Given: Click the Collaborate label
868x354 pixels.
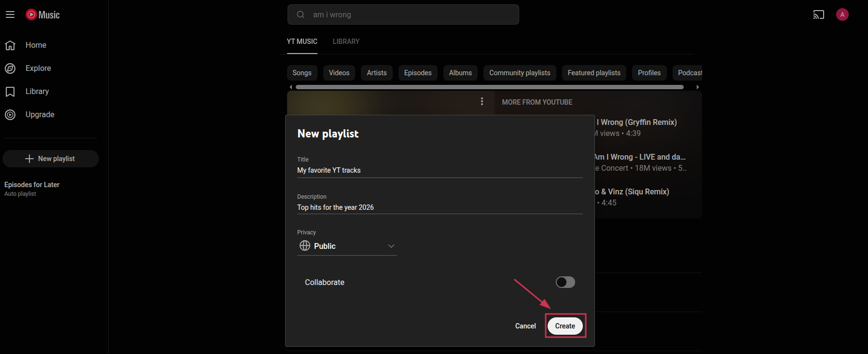Looking at the screenshot, I should point(325,282).
